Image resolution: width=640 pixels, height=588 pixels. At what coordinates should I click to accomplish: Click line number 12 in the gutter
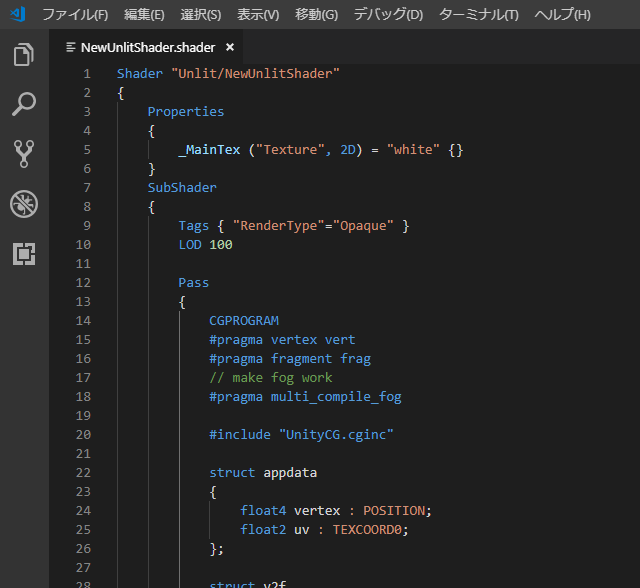(x=83, y=283)
